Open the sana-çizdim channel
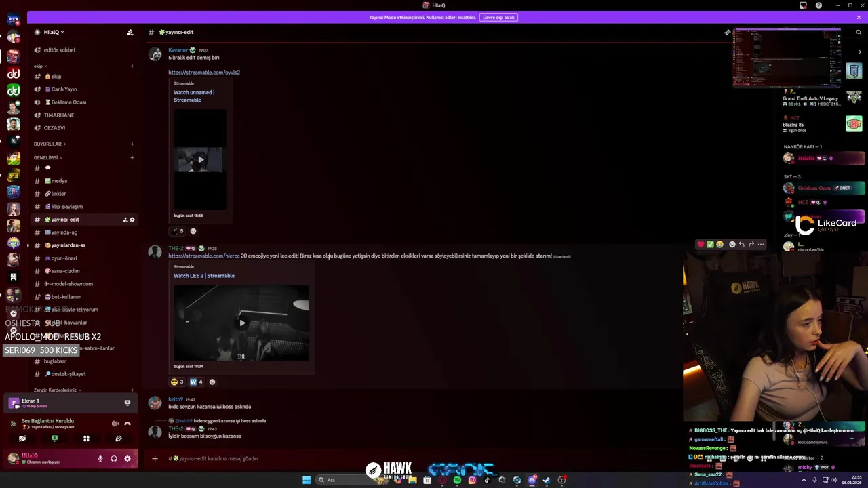Viewport: 868px width, 488px height. (x=65, y=271)
